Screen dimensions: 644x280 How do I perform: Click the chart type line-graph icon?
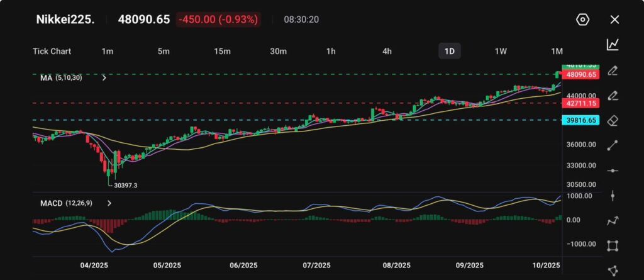613,45
